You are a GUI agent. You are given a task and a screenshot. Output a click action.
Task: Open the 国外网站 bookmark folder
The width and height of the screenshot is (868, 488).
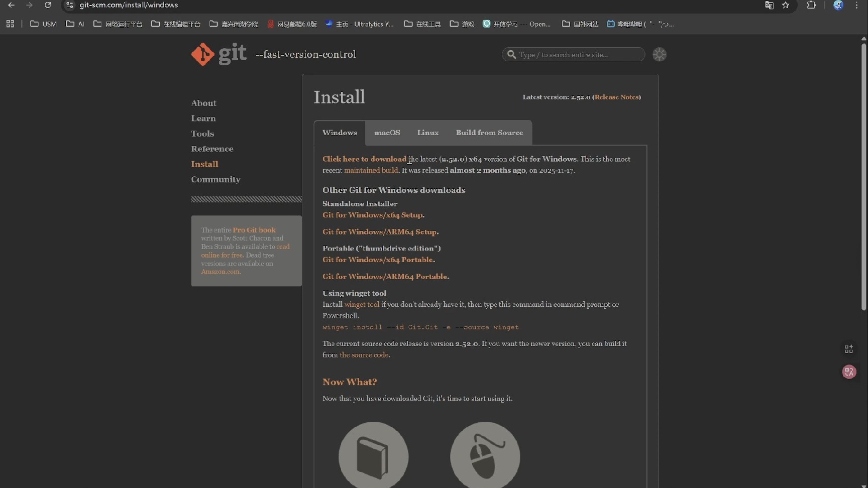click(x=580, y=24)
